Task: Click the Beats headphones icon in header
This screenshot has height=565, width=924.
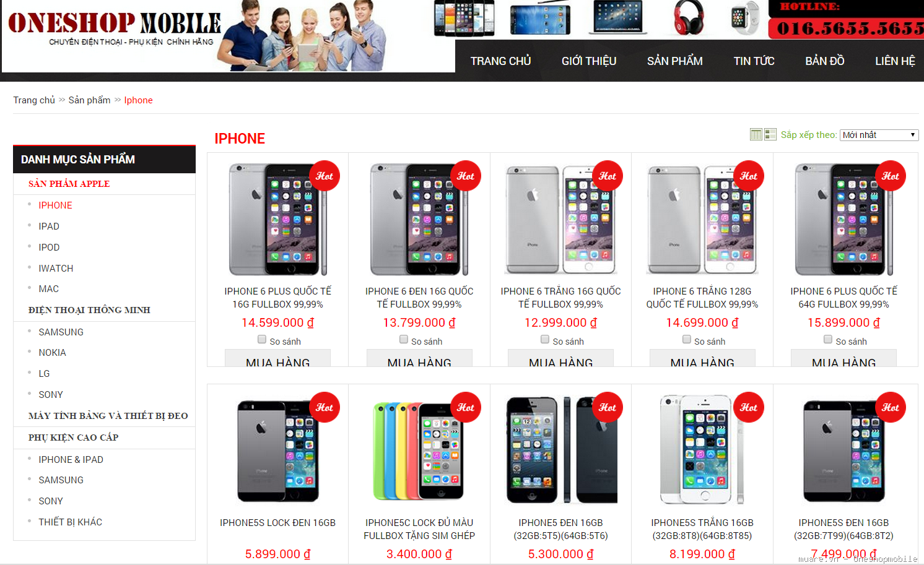Action: (689, 17)
